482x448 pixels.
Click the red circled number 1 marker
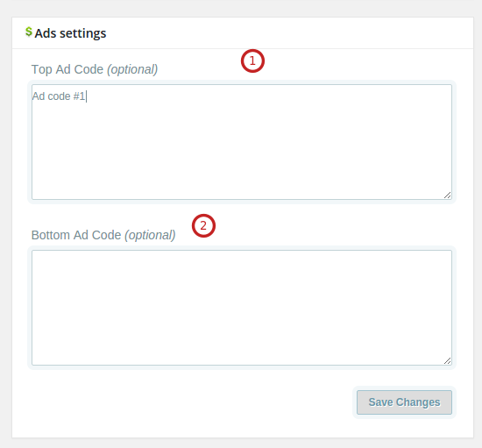(252, 60)
